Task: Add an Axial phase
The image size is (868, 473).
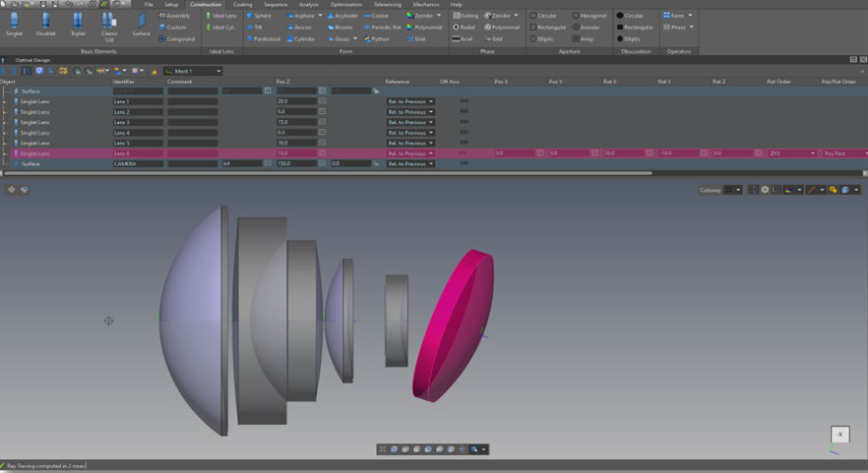Action: pyautogui.click(x=463, y=38)
